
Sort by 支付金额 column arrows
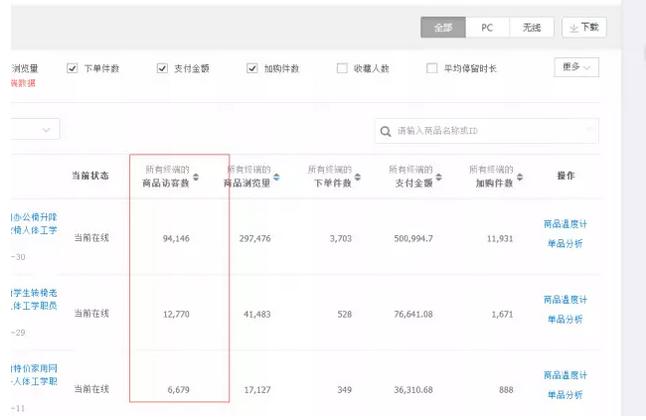coord(439,177)
